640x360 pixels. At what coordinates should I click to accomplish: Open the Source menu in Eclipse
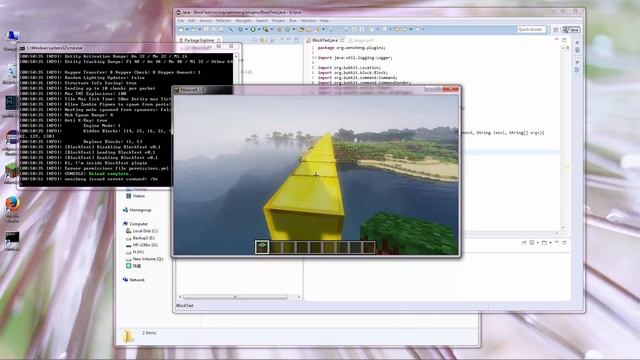click(205, 21)
